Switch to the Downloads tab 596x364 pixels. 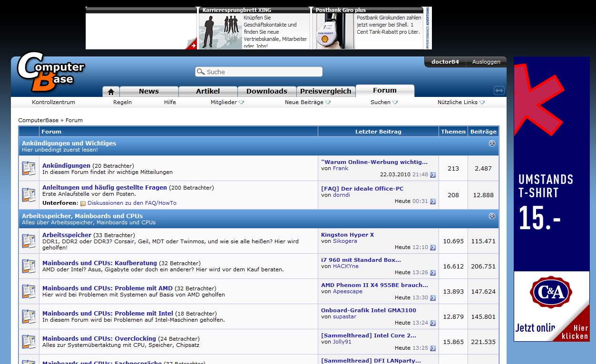point(267,91)
